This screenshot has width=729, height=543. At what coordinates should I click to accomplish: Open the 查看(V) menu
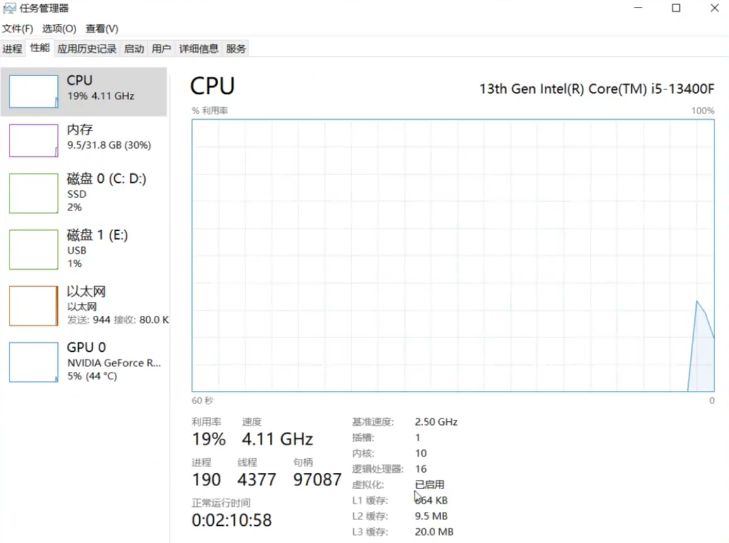coord(101,29)
